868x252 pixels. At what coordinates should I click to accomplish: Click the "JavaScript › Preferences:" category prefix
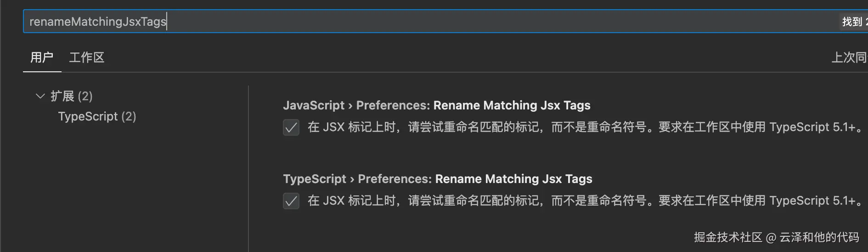pyautogui.click(x=356, y=105)
